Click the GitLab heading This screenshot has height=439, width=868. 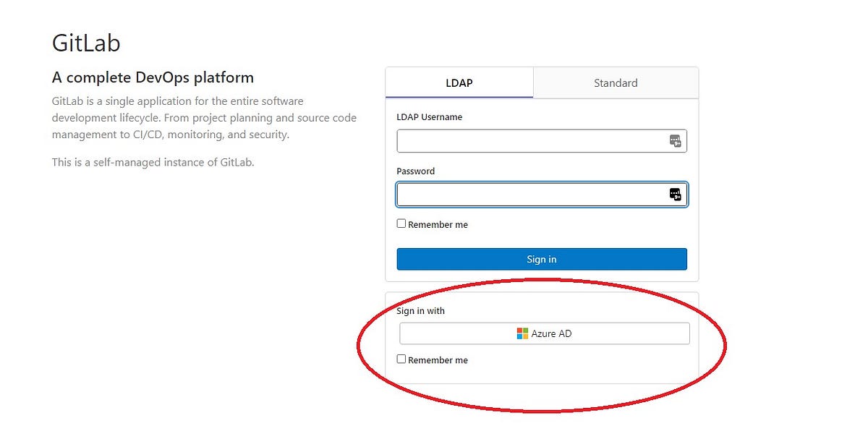click(x=85, y=43)
